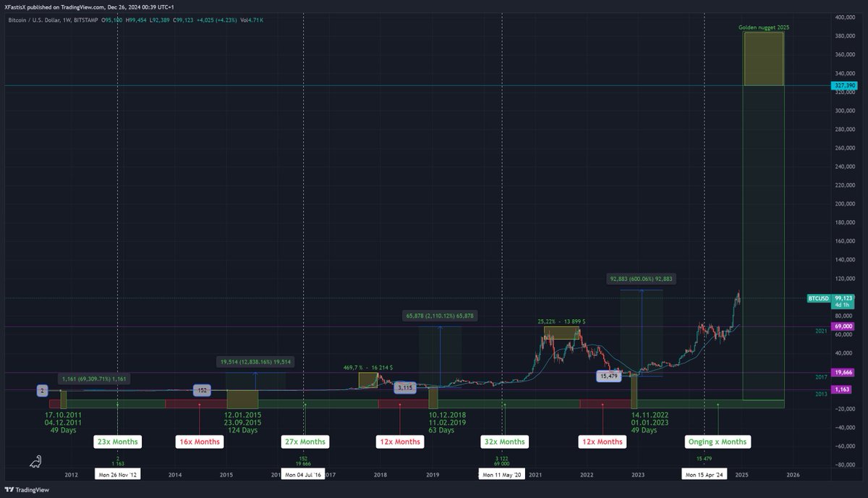Click the 4d 1h bar countdown label
Image resolution: width=868 pixels, height=498 pixels.
(x=842, y=305)
